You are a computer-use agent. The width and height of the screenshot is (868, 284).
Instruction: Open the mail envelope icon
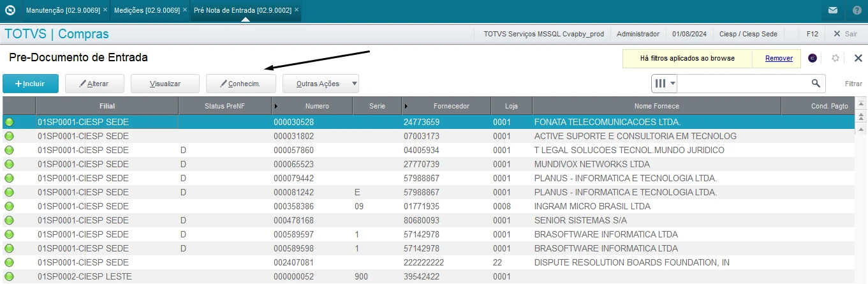point(833,10)
